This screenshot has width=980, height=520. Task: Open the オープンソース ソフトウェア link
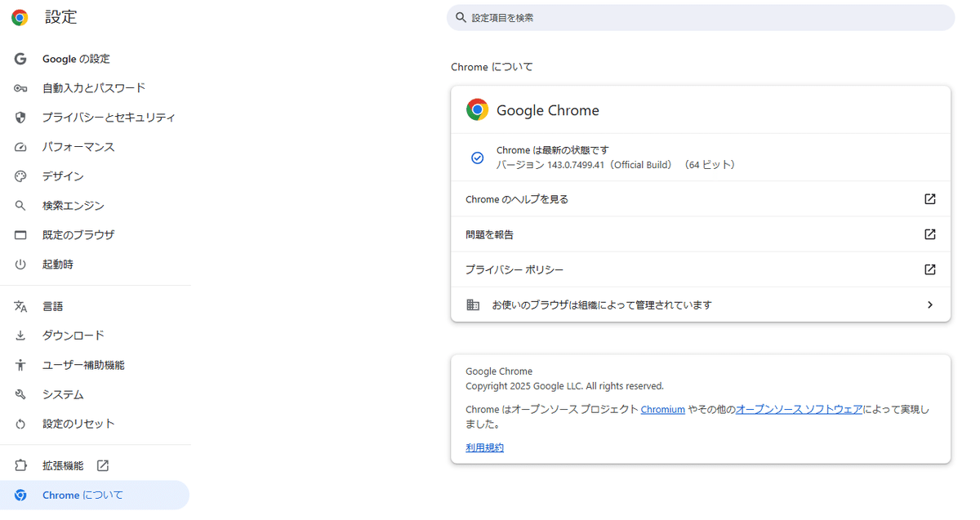799,409
